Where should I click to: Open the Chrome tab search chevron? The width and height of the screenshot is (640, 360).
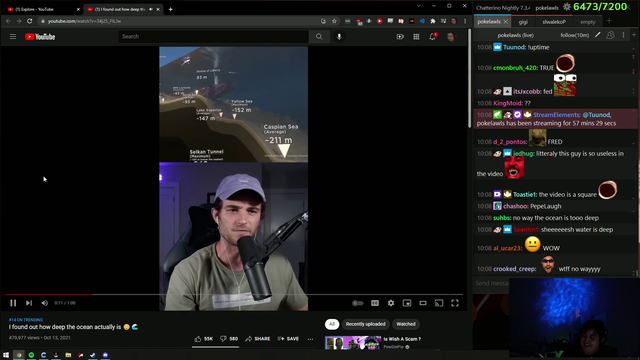[x=418, y=6]
